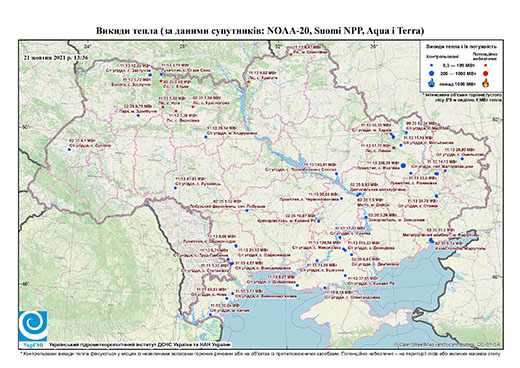Image resolution: width=520 pixels, height=368 pixels.
Task: Click the red marker near Khotianivka north of Kyiv
Action: tap(249, 81)
